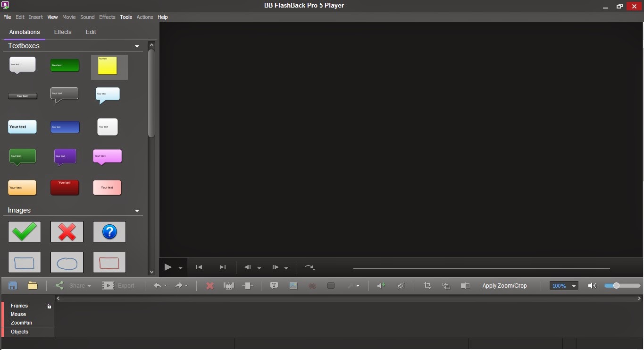
Task: Jump to the end of the movie
Action: click(223, 267)
